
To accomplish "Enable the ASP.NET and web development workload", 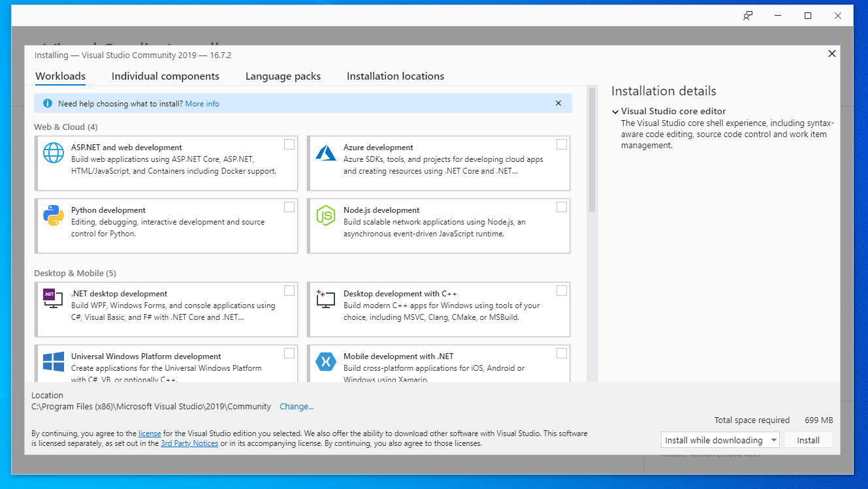I will click(x=289, y=144).
